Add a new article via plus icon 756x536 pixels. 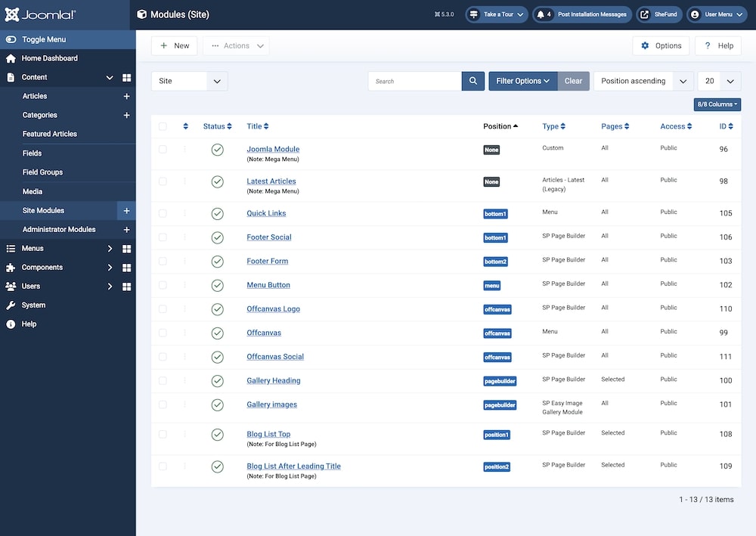point(126,96)
